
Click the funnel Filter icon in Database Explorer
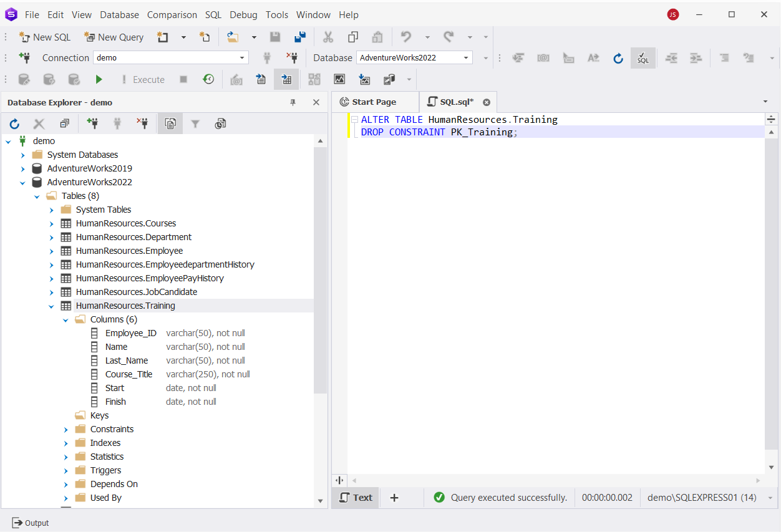click(x=195, y=124)
